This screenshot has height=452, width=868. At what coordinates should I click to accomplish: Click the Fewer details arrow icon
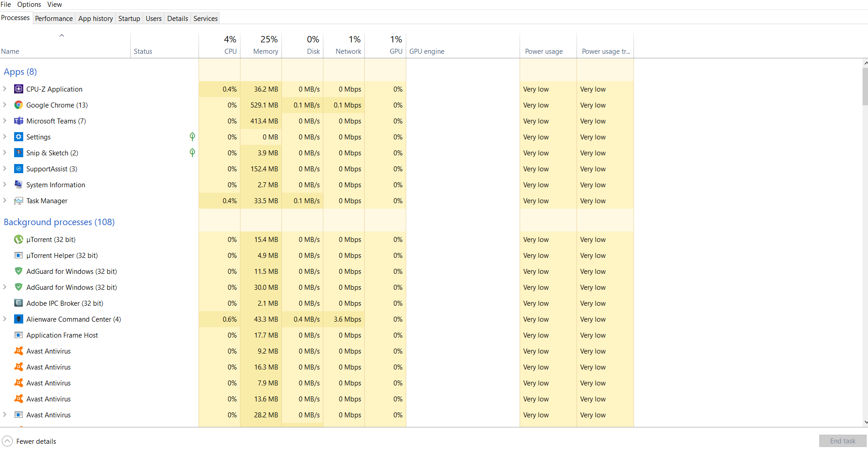[7, 441]
